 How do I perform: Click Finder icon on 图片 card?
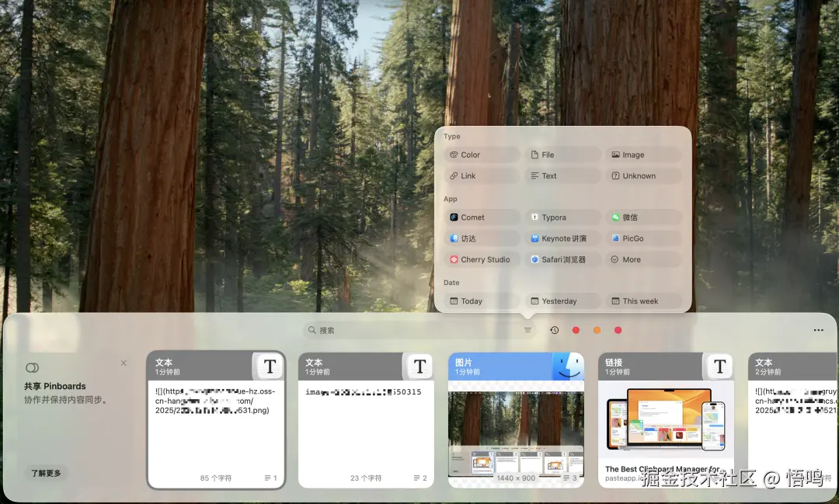click(x=568, y=367)
